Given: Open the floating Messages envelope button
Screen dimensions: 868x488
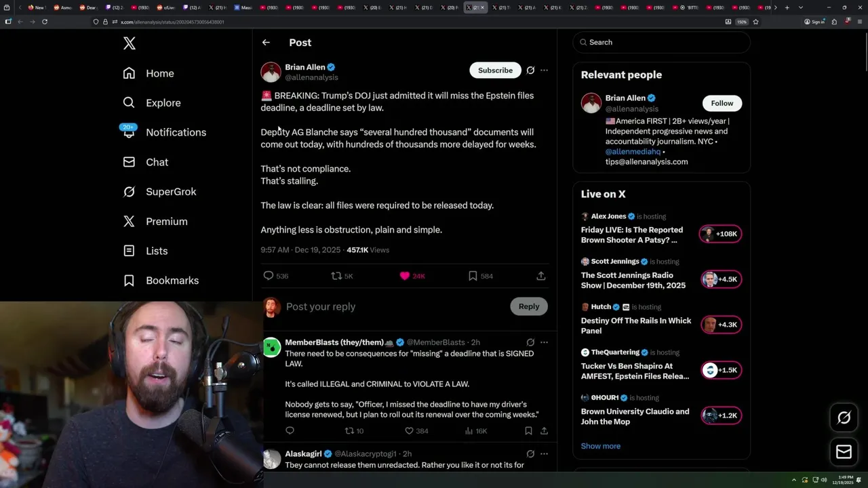Looking at the screenshot, I should tap(844, 451).
